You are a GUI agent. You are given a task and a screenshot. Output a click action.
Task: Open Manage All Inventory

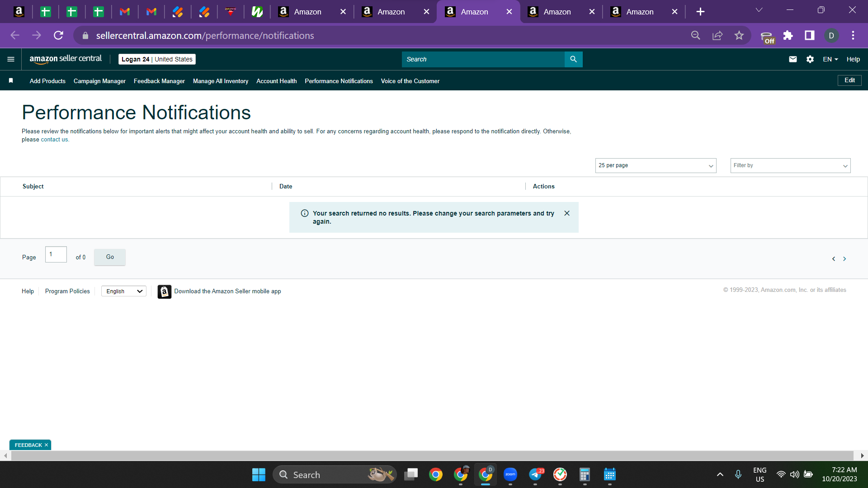(221, 81)
